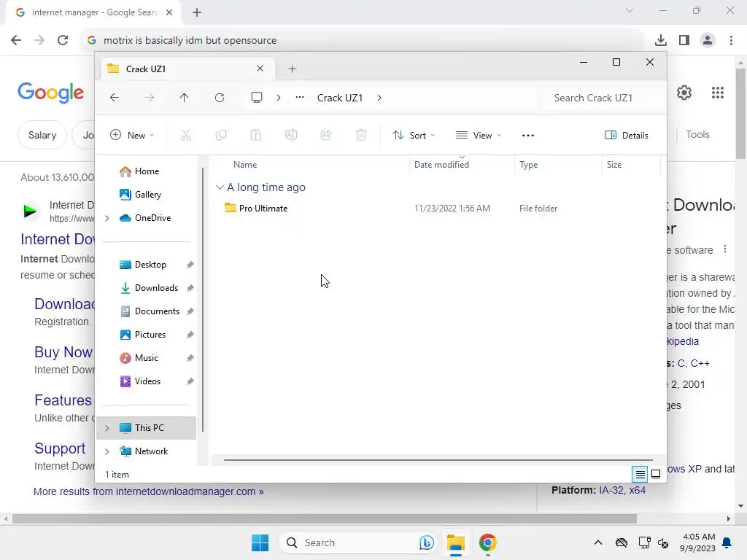Click Explorer's horizontal scrollbar
This screenshot has height=560, width=747.
(x=438, y=460)
